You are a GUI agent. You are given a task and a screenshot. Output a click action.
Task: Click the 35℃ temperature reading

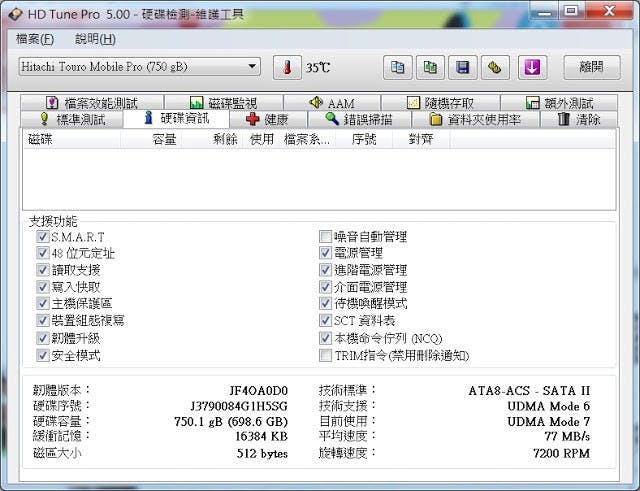click(318, 67)
